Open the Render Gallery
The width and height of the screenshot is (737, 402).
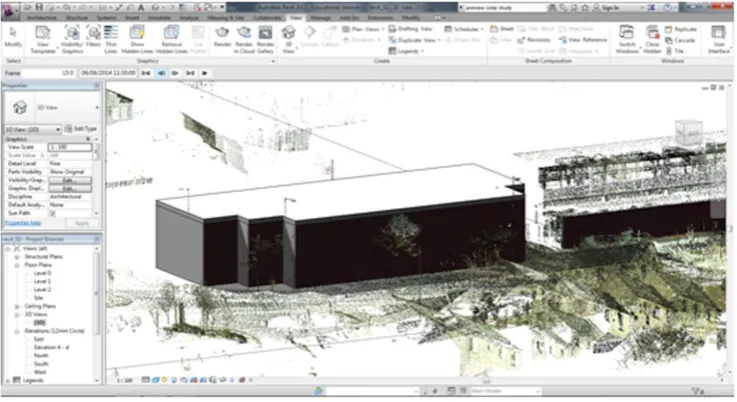pyautogui.click(x=266, y=39)
